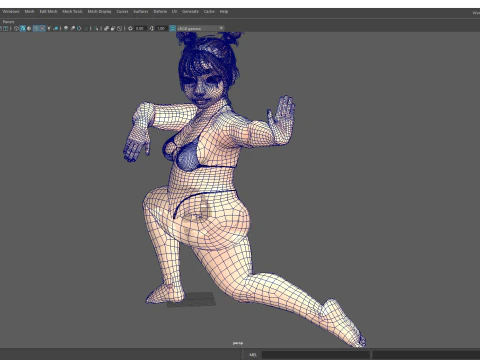This screenshot has width=480, height=360.
Task: Toggle X-ray joints icon
Action: click(119, 28)
